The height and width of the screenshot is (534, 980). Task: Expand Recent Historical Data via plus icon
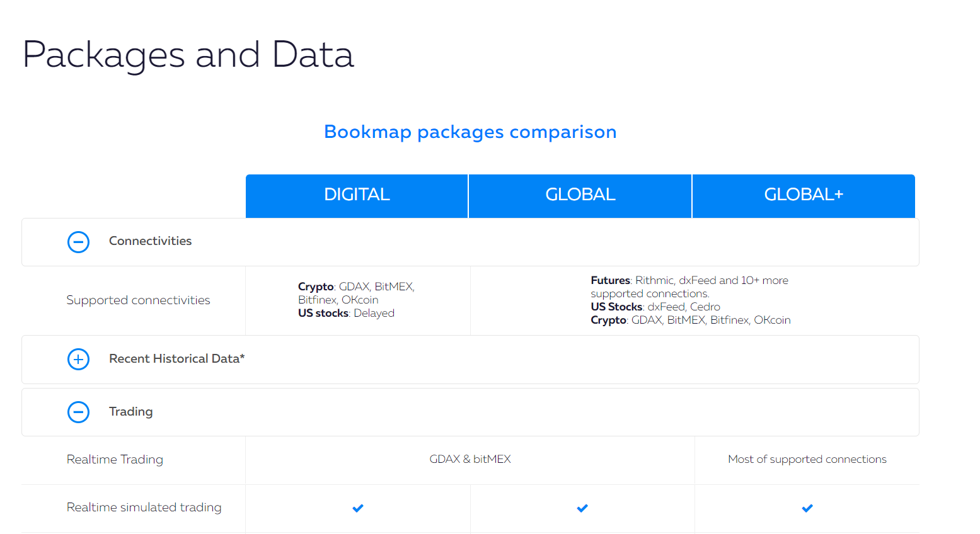(x=78, y=359)
